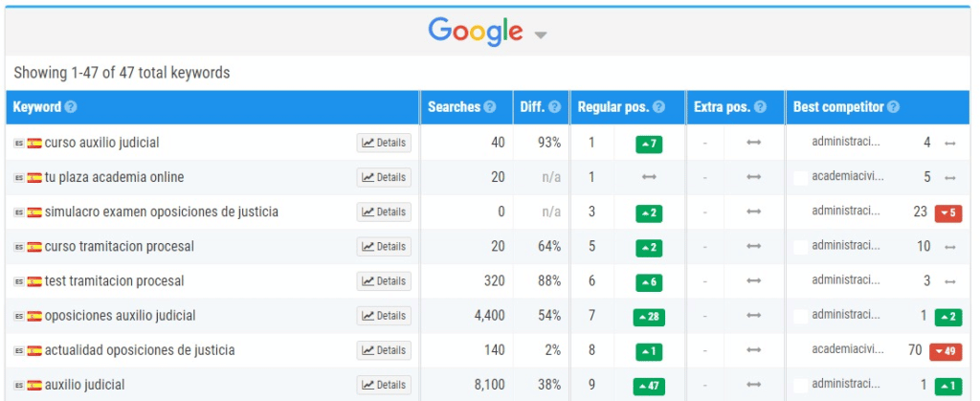
Task: Open the Google search engine dropdown arrow
Action: [541, 35]
